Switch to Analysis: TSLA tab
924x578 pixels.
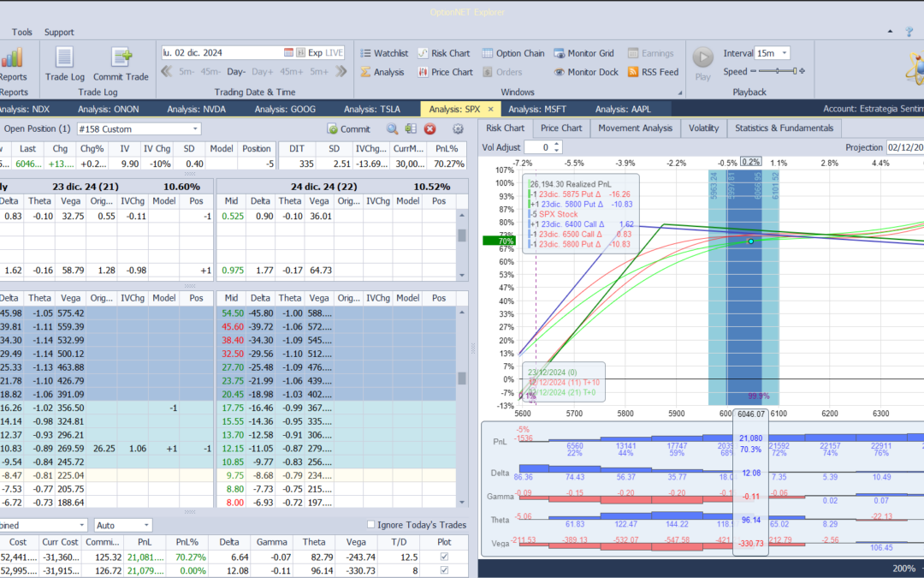[x=372, y=109]
